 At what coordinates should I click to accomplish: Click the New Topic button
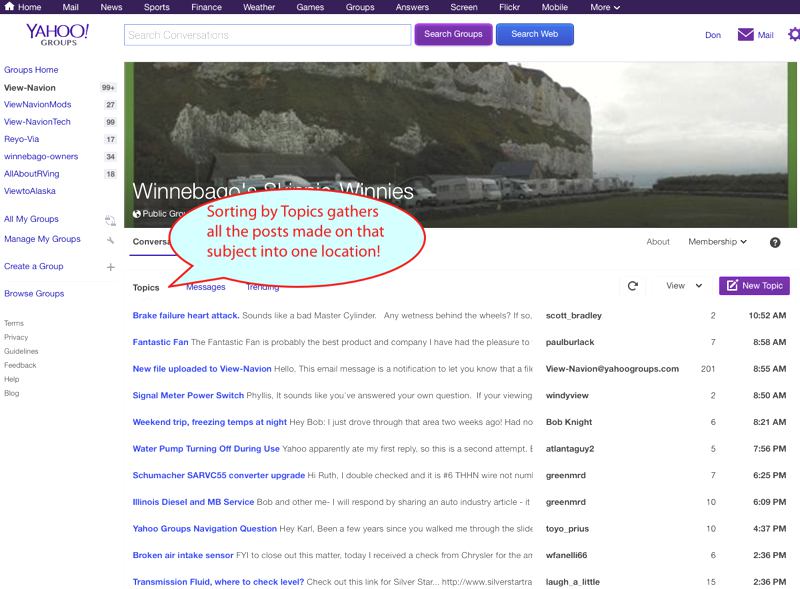(x=753, y=286)
